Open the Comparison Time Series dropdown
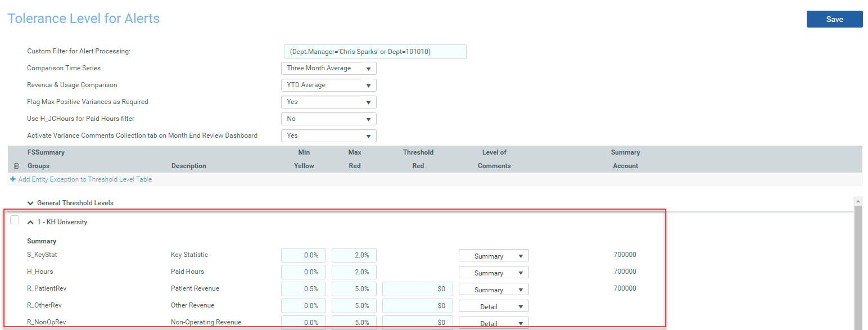This screenshot has width=868, height=330. click(328, 69)
